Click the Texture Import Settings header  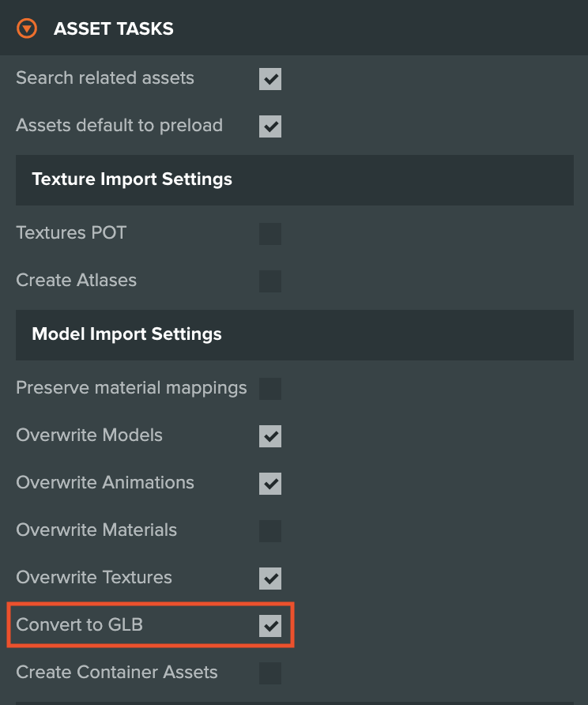132,179
